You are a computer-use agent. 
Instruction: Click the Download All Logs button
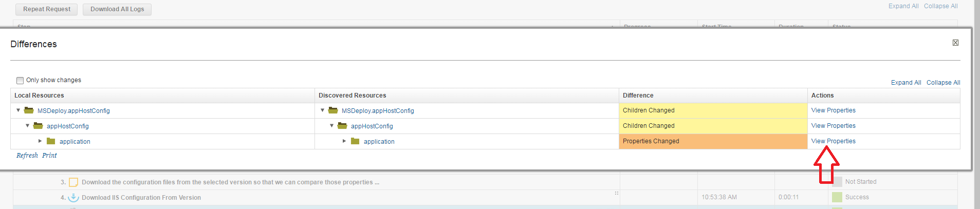(x=117, y=9)
